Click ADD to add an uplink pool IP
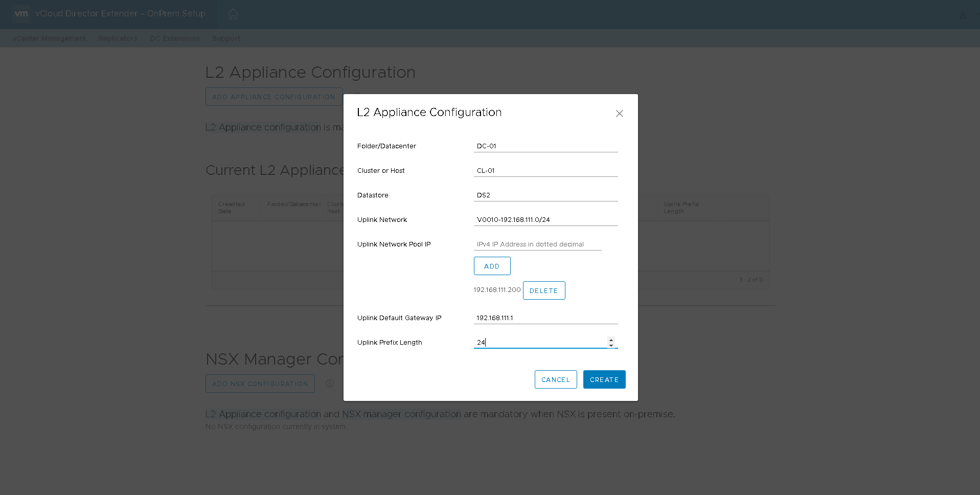Screen dimensions: 980x495 491,265
